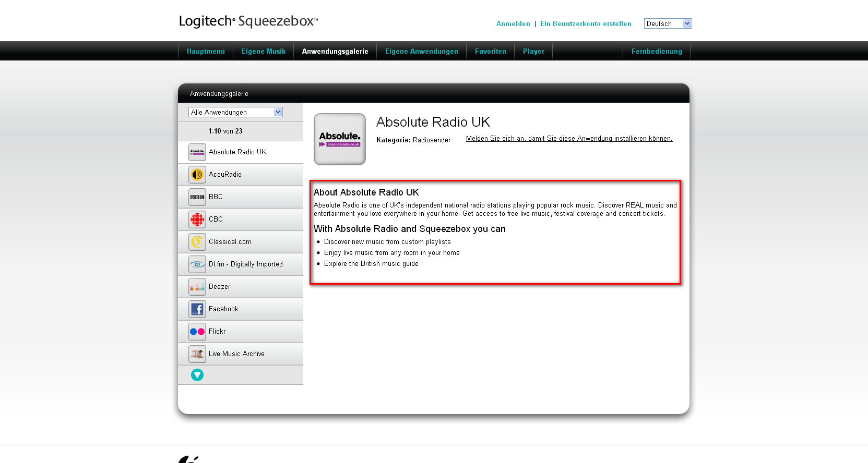Expand the Alle Anwendungen category dropdown

tap(235, 112)
